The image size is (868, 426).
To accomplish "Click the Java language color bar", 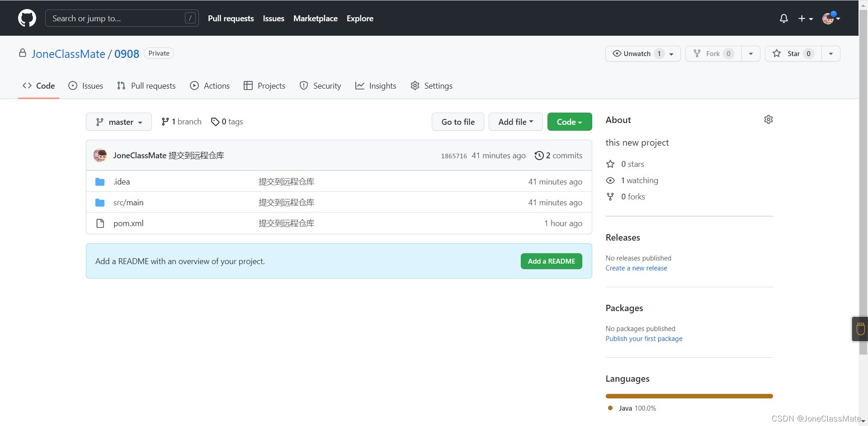I will (689, 396).
